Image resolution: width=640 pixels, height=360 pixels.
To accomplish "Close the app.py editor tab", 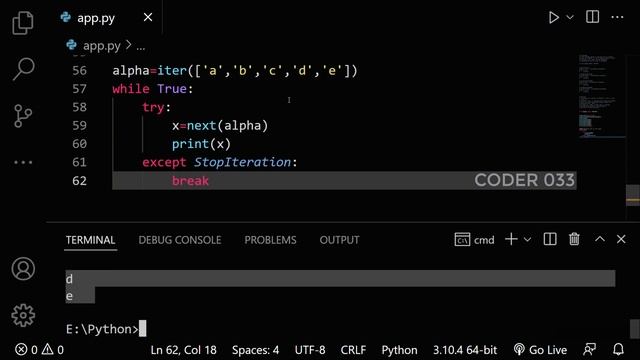I will pyautogui.click(x=148, y=17).
